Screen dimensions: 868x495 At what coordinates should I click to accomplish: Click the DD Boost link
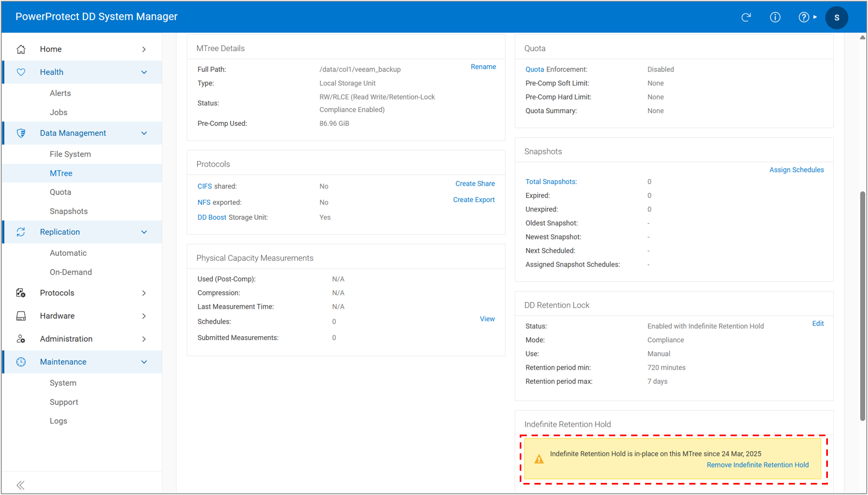(212, 218)
